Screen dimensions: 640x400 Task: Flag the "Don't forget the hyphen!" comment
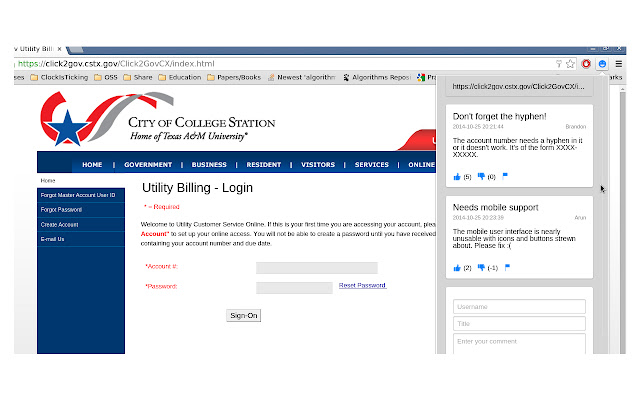coord(505,176)
